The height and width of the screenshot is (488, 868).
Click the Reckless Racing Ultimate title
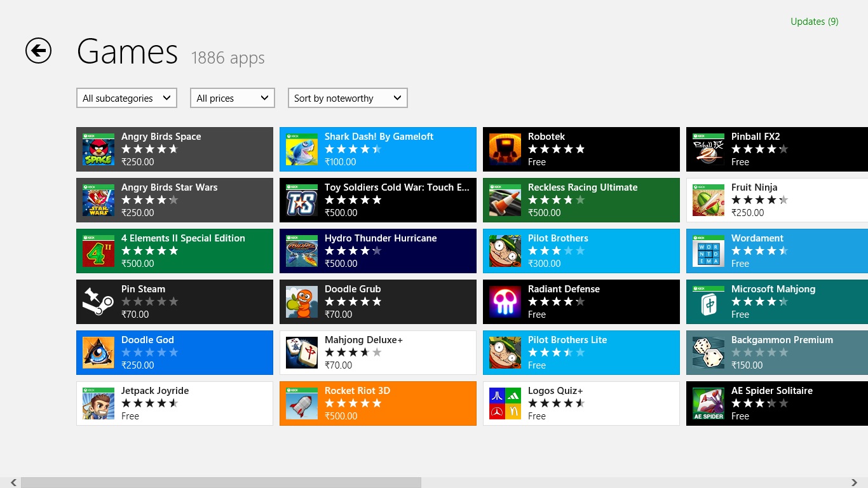click(583, 187)
